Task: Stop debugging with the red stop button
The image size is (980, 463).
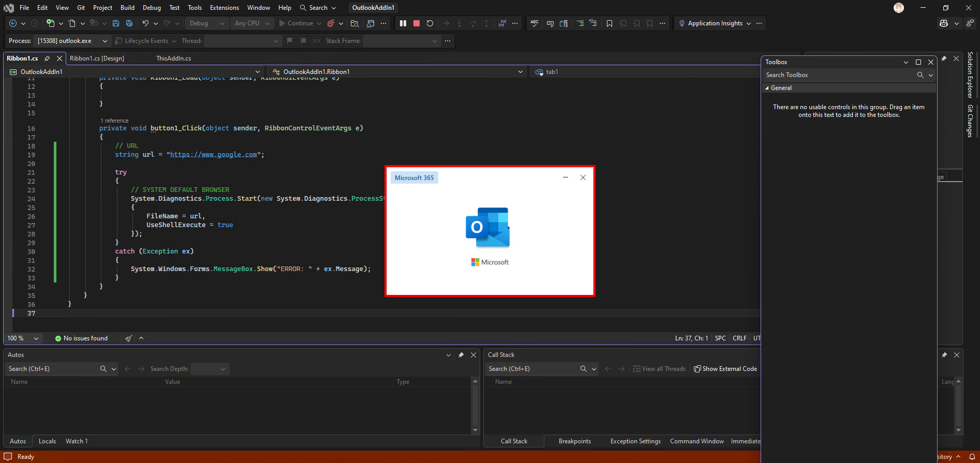Action: point(416,23)
